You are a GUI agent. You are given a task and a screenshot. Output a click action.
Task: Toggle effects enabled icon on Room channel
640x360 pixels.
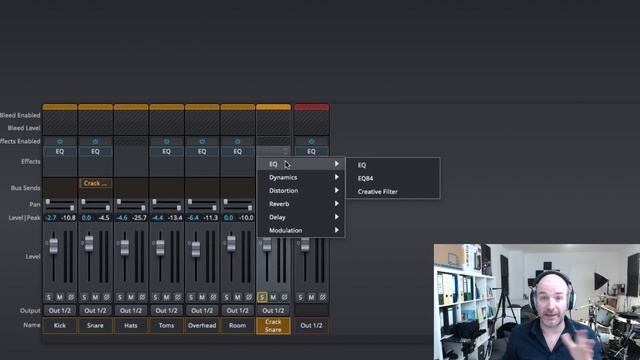click(x=238, y=141)
